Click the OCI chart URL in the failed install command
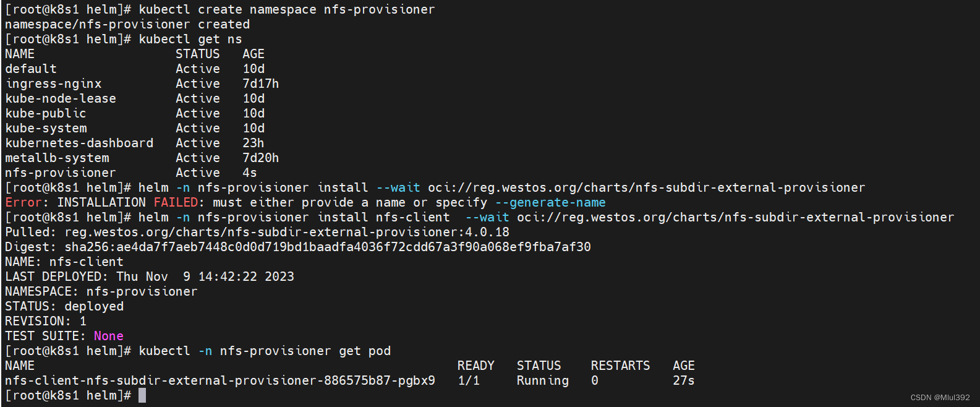980x407 pixels. coord(646,187)
